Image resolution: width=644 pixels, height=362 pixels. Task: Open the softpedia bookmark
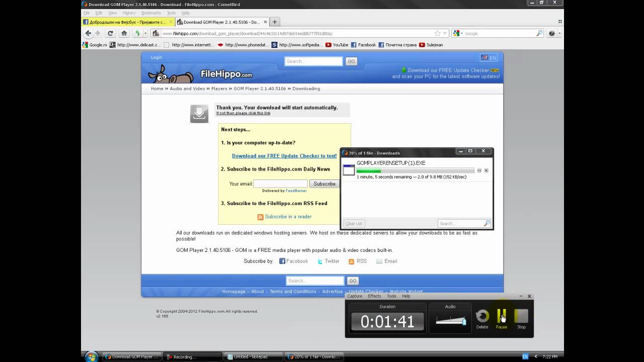coord(297,45)
